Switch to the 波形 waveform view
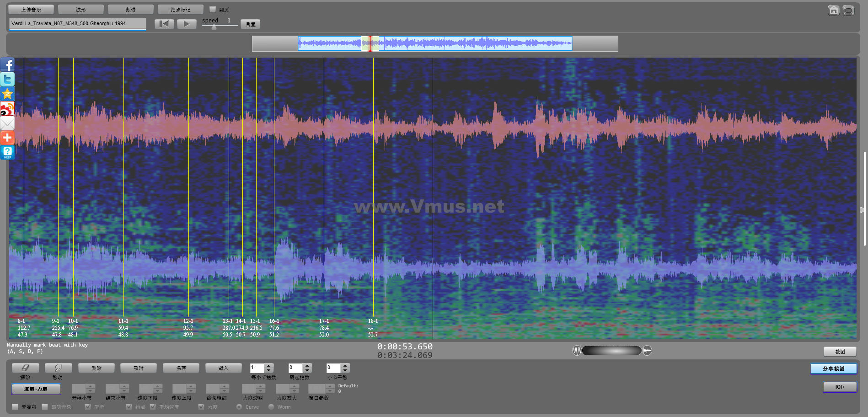 coord(81,9)
